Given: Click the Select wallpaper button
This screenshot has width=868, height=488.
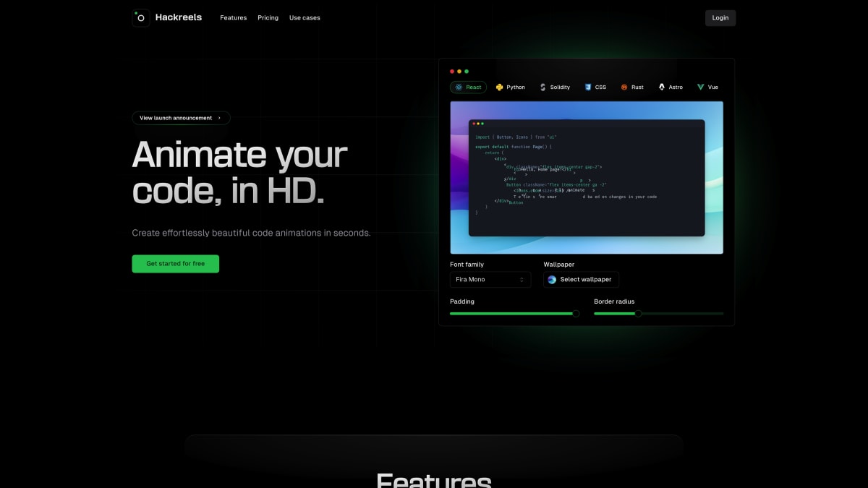Looking at the screenshot, I should pos(582,280).
